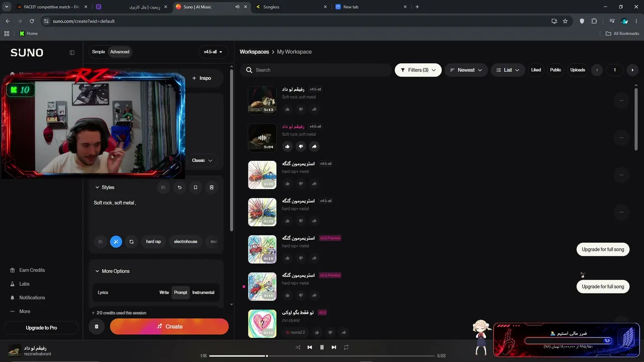Skip to the next track
Image resolution: width=644 pixels, height=362 pixels.
tap(334, 347)
